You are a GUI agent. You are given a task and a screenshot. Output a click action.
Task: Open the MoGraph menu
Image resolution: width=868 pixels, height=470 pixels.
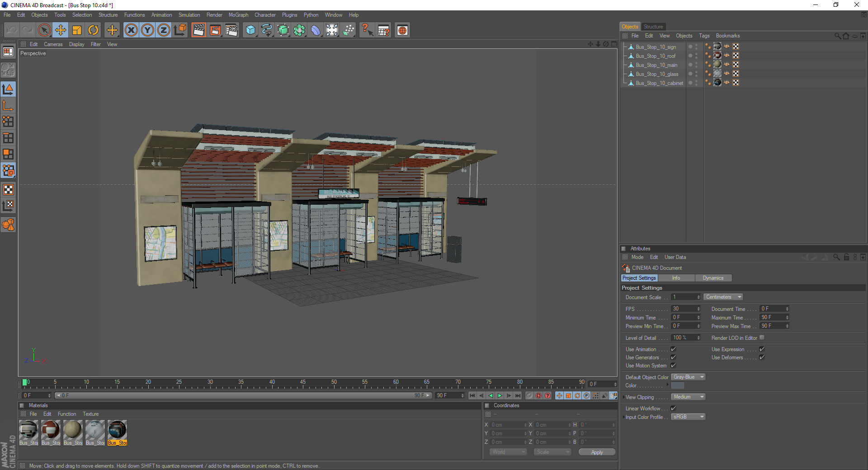pos(238,15)
